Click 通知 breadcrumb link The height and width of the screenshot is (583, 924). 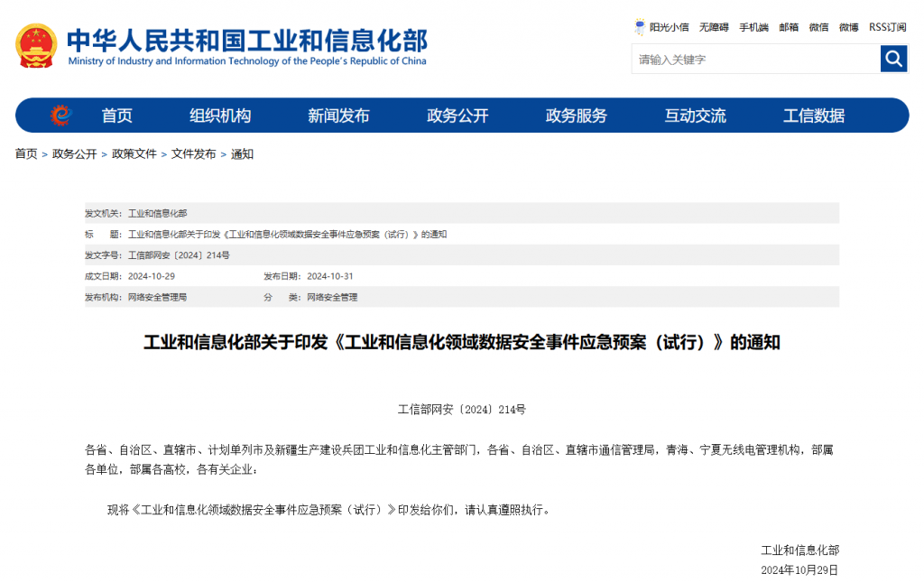click(242, 153)
